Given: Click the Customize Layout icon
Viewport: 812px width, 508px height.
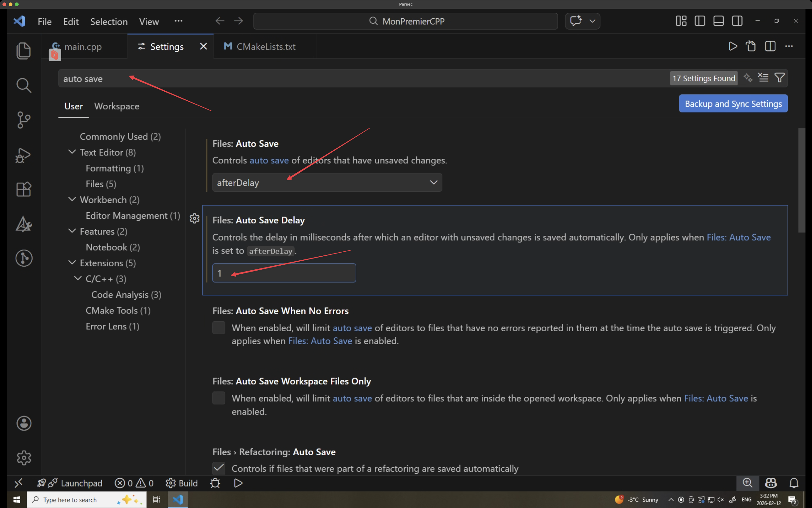Looking at the screenshot, I should (681, 21).
